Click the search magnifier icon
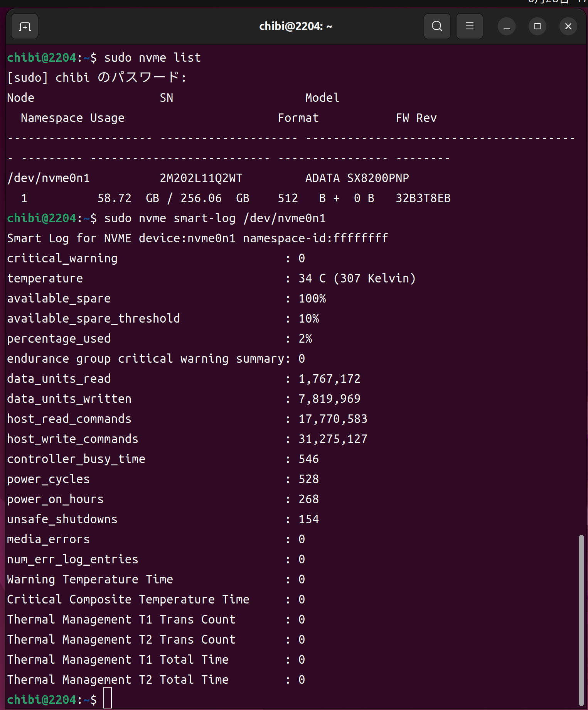This screenshot has height=710, width=588. (437, 27)
